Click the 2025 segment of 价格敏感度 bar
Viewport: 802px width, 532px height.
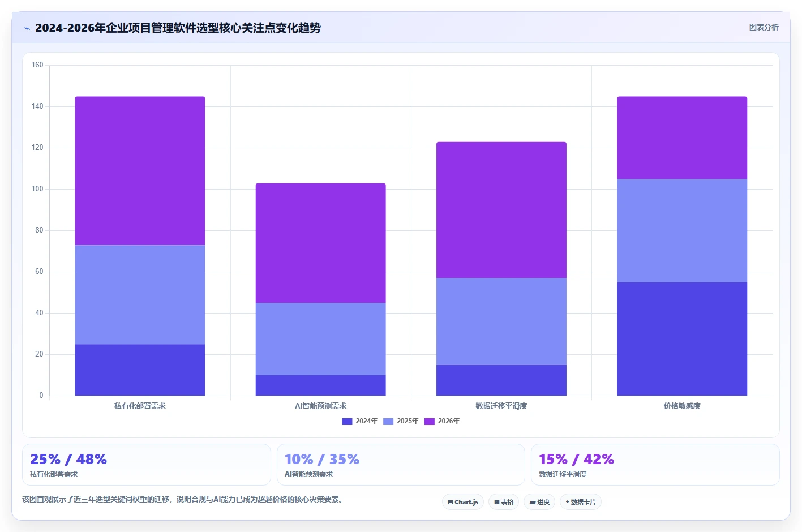click(x=682, y=230)
